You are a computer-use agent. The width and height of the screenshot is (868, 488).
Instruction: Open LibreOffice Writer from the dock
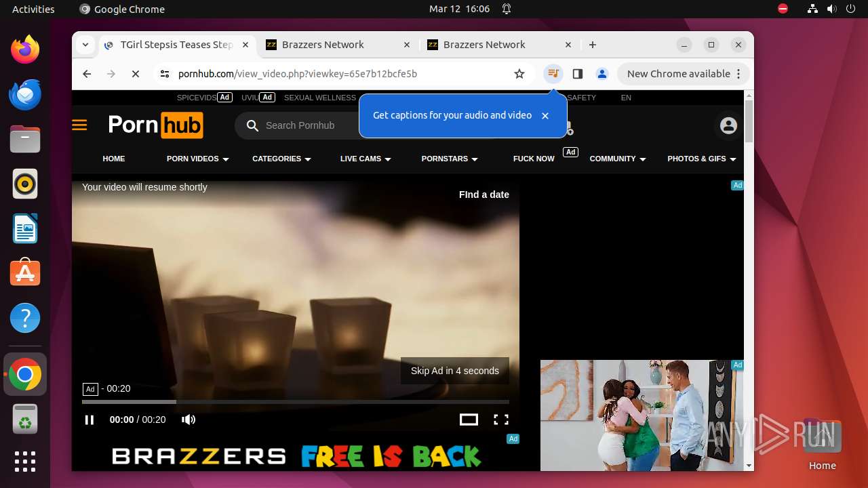point(25,228)
